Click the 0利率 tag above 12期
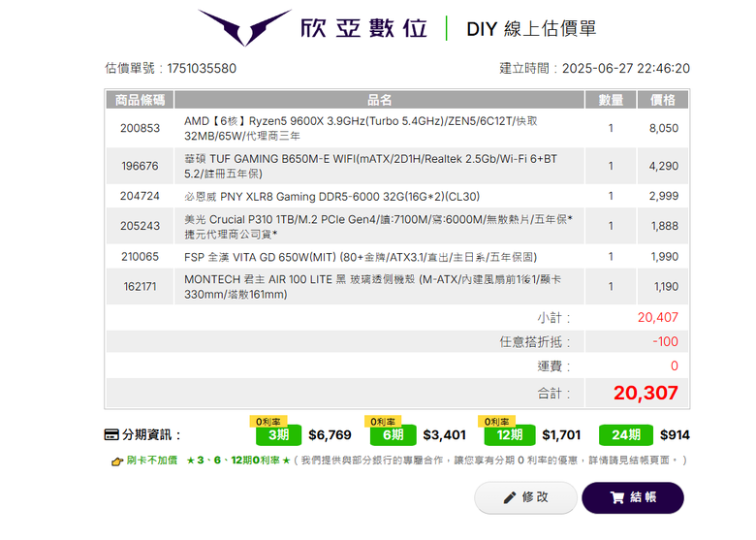The height and width of the screenshot is (540, 756). pyautogui.click(x=496, y=422)
